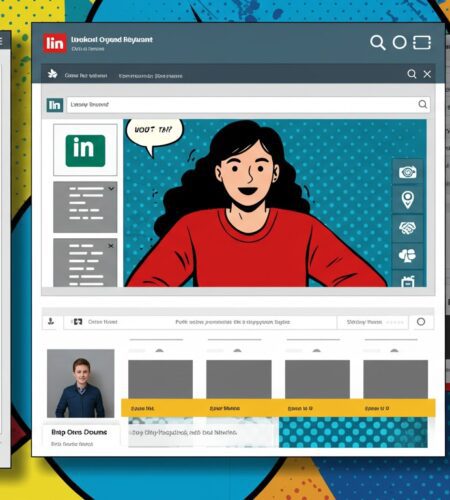Viewport: 450px width, 500px height.
Task: Click the first label on yellow bar
Action: pos(143,408)
